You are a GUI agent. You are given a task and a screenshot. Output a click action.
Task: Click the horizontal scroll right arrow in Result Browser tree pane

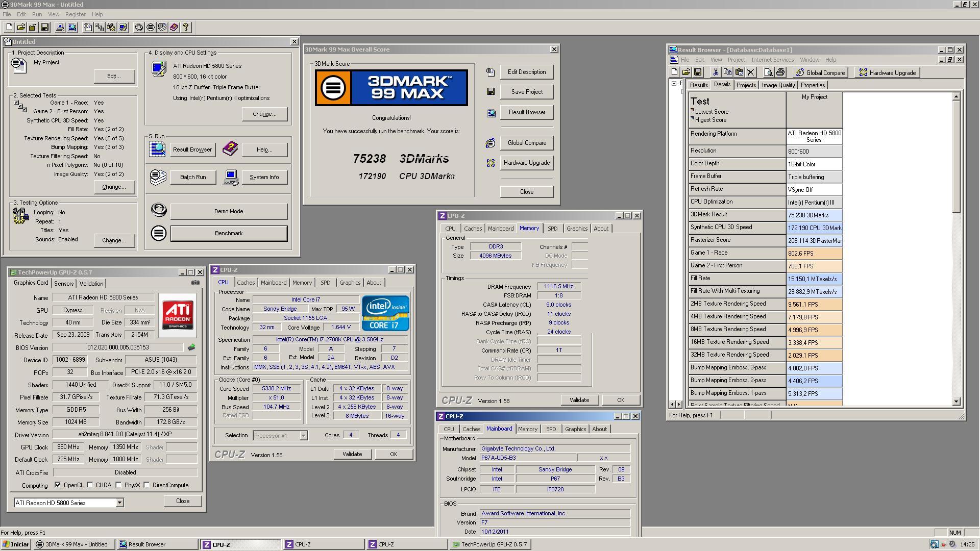click(679, 404)
